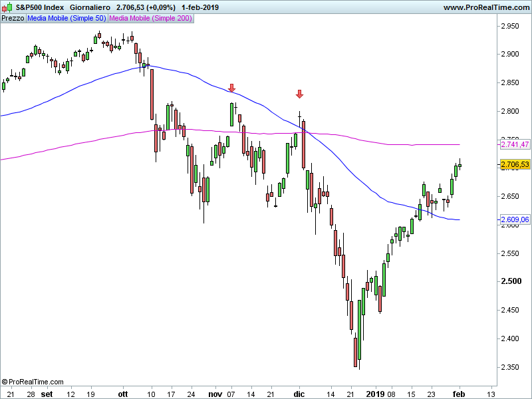Image resolution: width=532 pixels, height=399 pixels.
Task: Select the Media Mobile (Simple 200) label
Action: click(151, 19)
